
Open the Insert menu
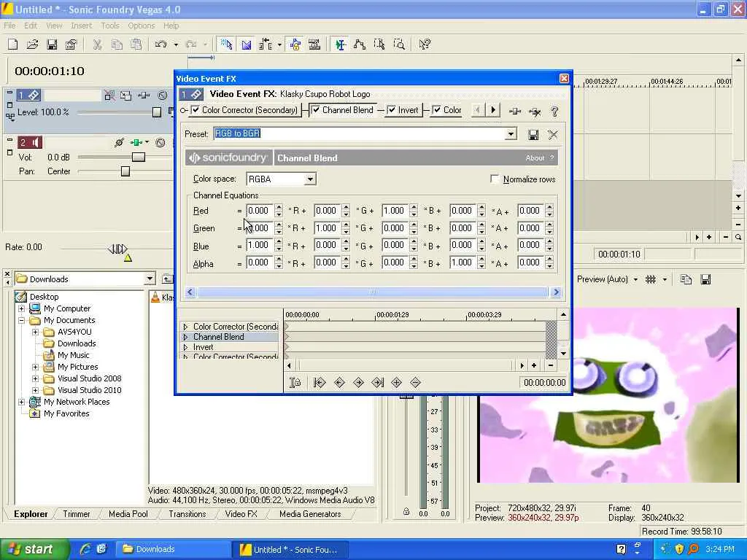pos(81,26)
